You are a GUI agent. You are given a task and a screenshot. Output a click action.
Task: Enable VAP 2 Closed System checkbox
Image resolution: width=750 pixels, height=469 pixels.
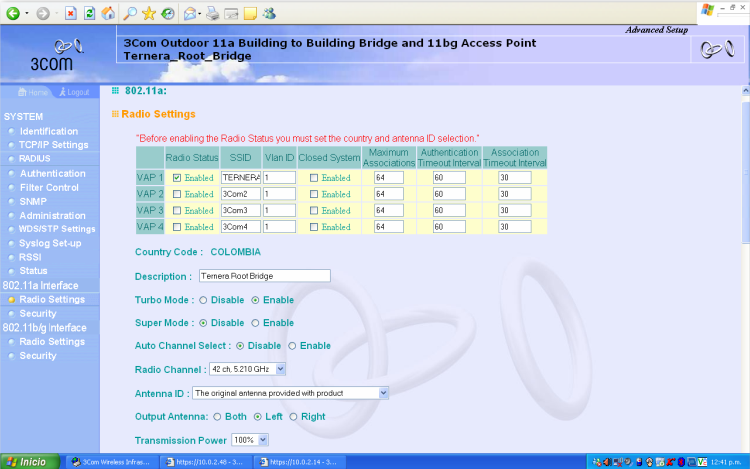click(x=314, y=194)
